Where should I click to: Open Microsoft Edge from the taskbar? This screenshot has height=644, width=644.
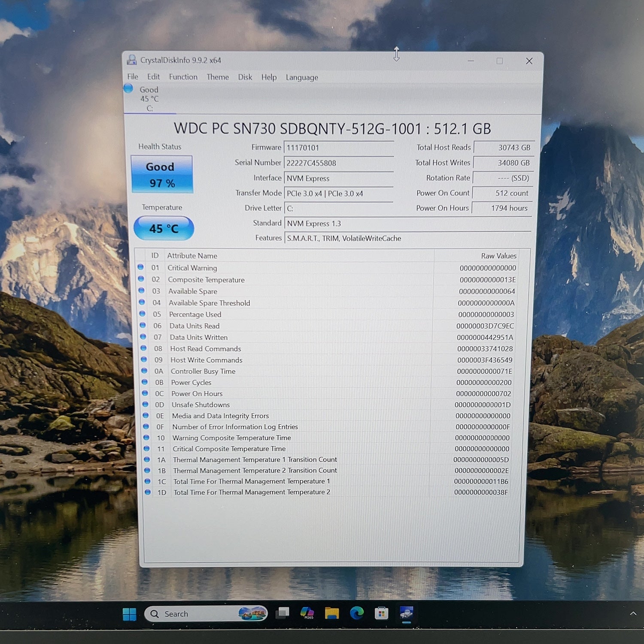[x=356, y=613]
